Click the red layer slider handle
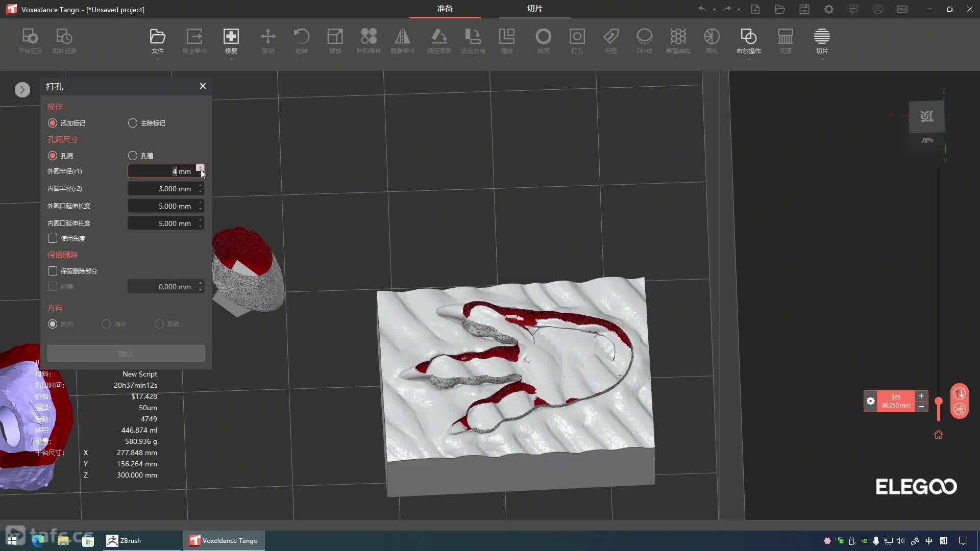The width and height of the screenshot is (980, 551). point(939,402)
